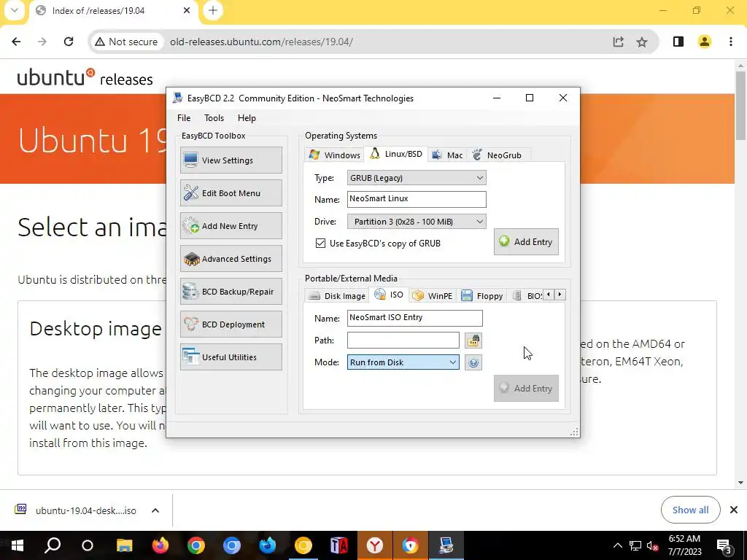Open the browser three-dot menu

[731, 42]
